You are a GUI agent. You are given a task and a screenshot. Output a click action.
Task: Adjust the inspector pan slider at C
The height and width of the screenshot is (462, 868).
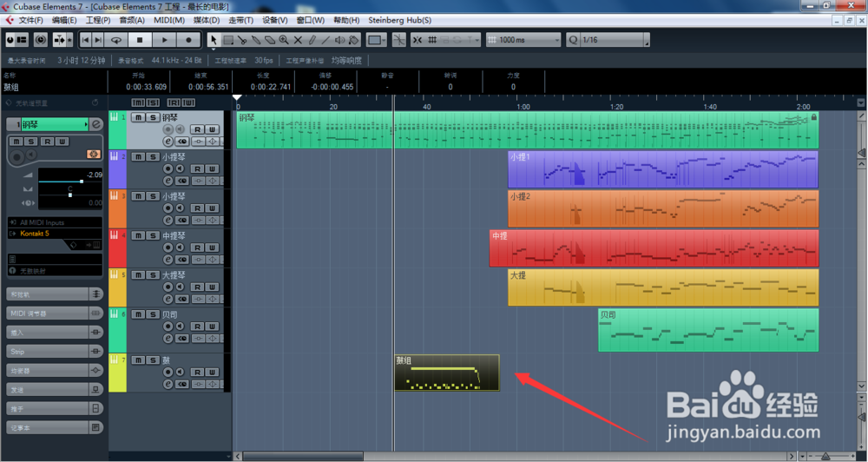pyautogui.click(x=69, y=195)
